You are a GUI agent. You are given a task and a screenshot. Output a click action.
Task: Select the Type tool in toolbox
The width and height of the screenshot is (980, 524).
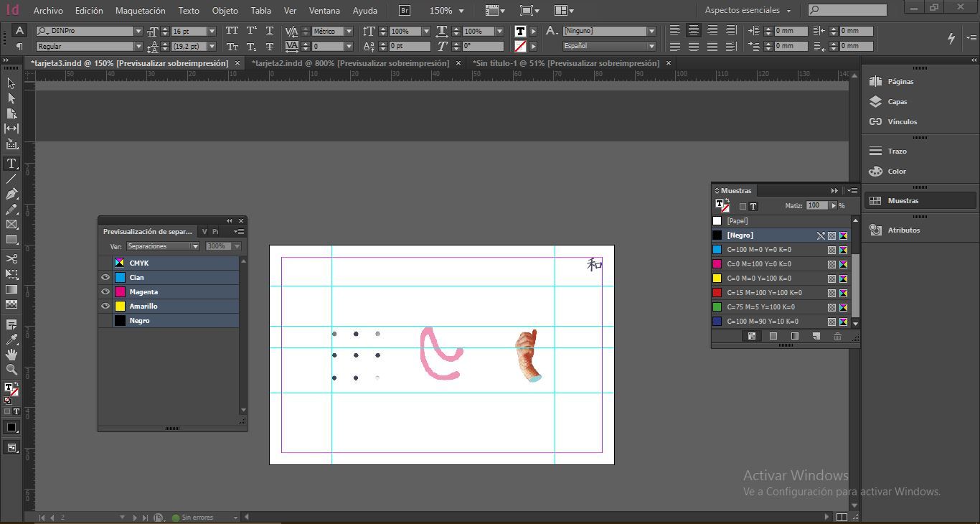tap(11, 164)
